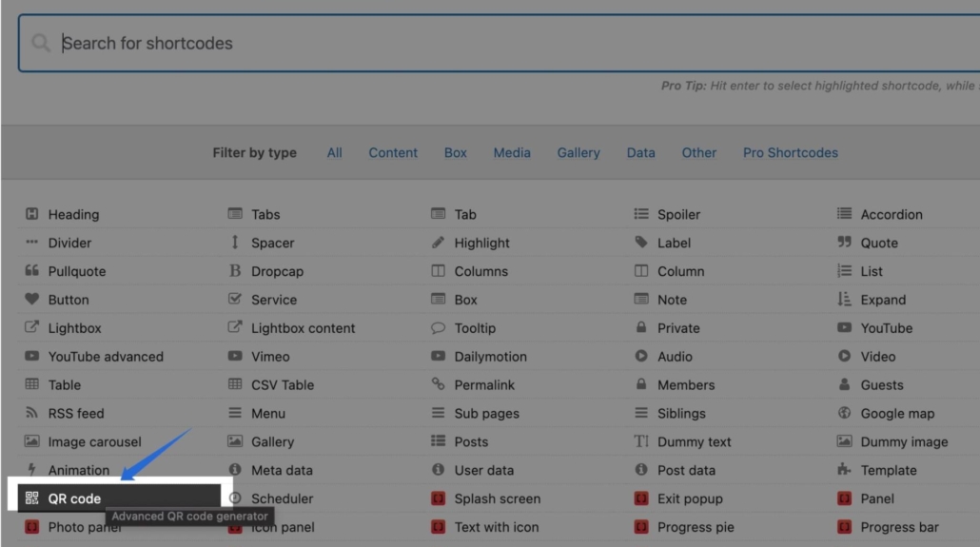Click the Guests user silhouette icon
This screenshot has height=547, width=980.
[844, 383]
